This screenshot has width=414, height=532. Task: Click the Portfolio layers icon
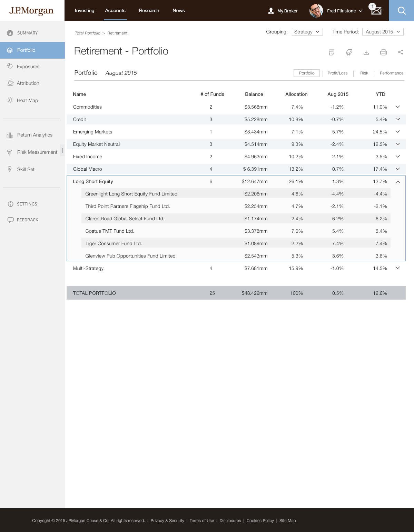click(10, 50)
